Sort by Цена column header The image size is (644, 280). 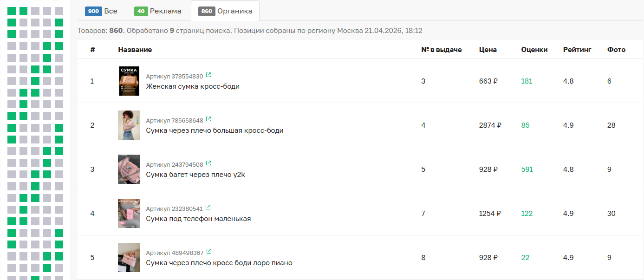tap(488, 50)
